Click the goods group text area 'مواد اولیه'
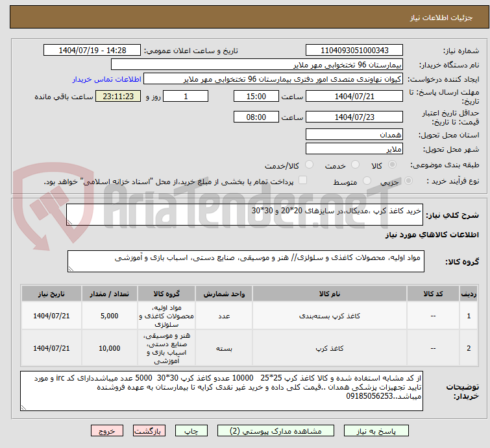 pyautogui.click(x=245, y=261)
